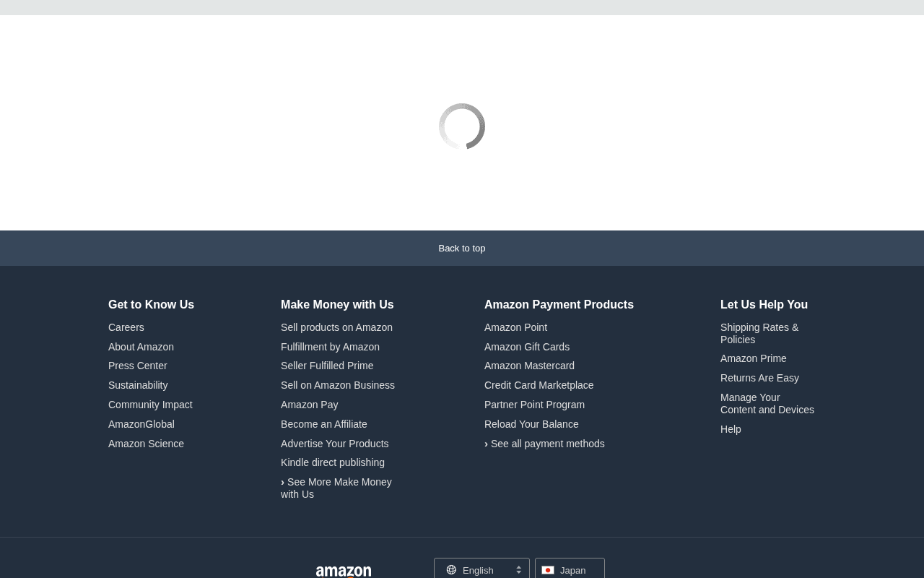Open the Amazon Prime link
924x578 pixels.
[x=754, y=358]
